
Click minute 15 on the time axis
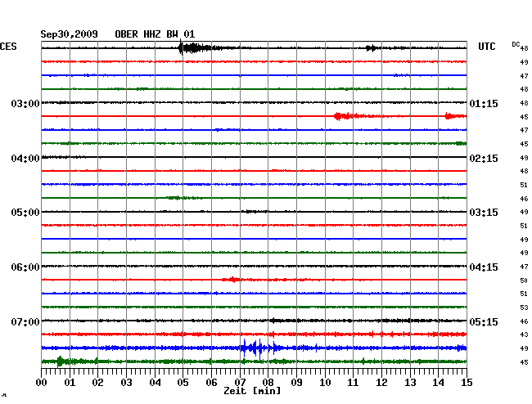pyautogui.click(x=467, y=382)
